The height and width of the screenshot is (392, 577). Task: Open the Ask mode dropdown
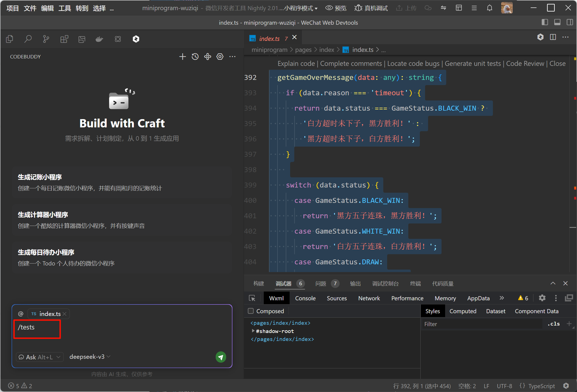[x=40, y=357]
